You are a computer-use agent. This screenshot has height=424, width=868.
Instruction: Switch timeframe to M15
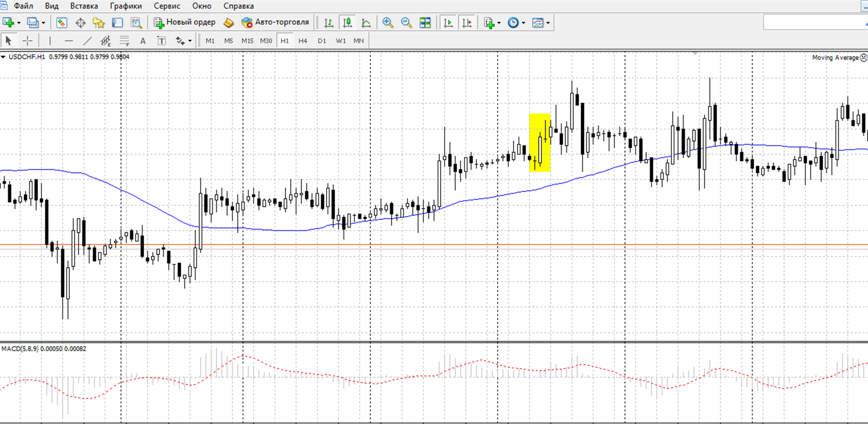tap(247, 41)
